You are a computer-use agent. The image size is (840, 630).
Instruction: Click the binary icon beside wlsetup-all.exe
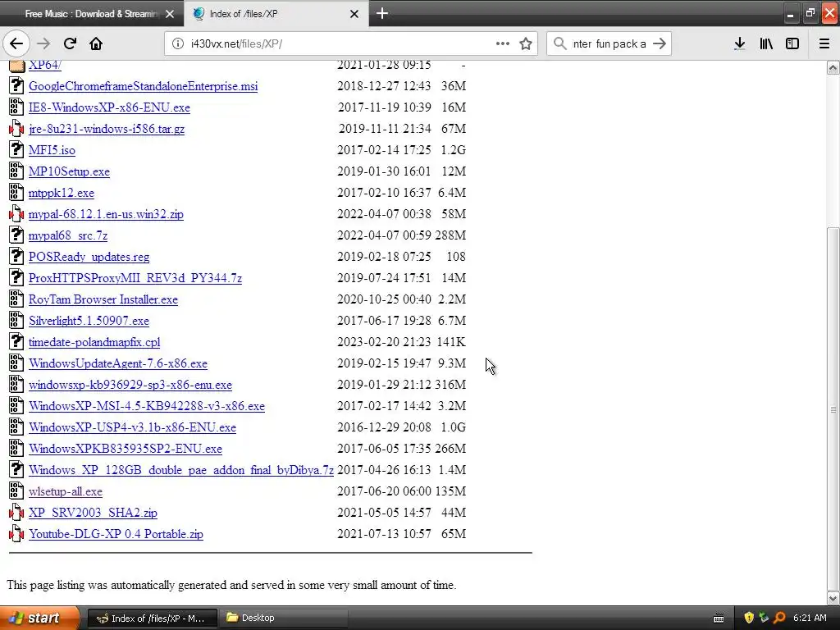point(16,491)
